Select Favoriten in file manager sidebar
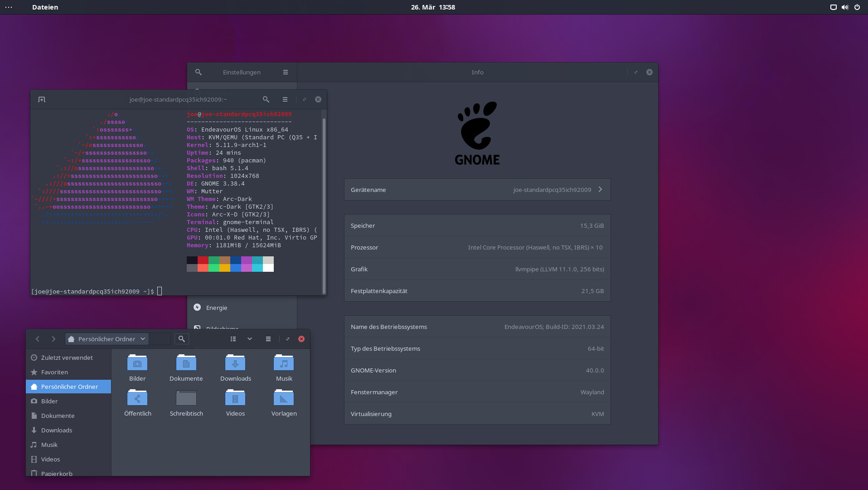 click(68, 372)
